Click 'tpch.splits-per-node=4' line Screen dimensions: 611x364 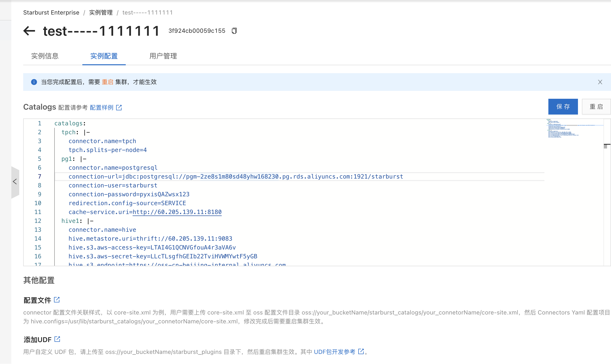pyautogui.click(x=108, y=150)
